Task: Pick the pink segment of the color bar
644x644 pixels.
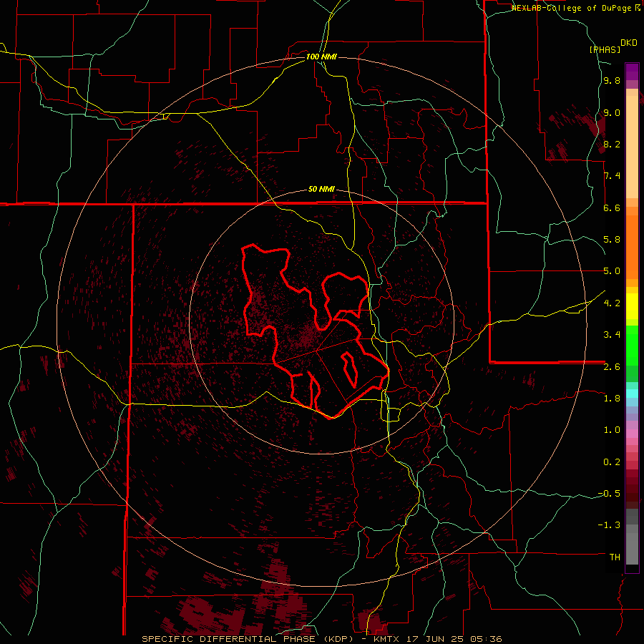Action: [632, 434]
